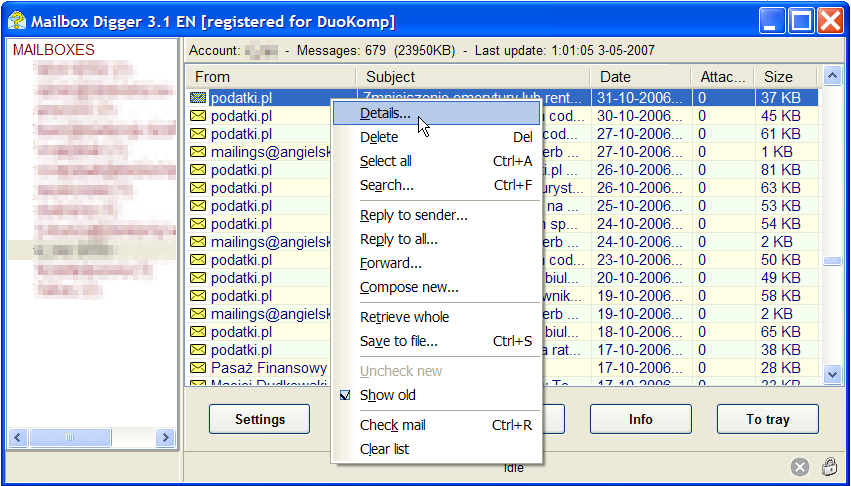Image resolution: width=851 pixels, height=486 pixels.
Task: Click envelope icon of the 54 KB podatki.pl message
Action: [198, 224]
